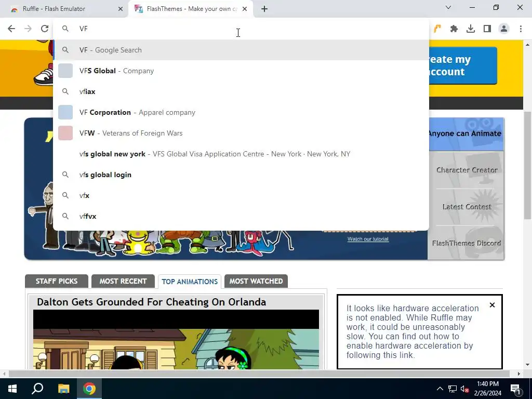Open the muted volume tray icon
This screenshot has height=399, width=532.
tap(464, 389)
